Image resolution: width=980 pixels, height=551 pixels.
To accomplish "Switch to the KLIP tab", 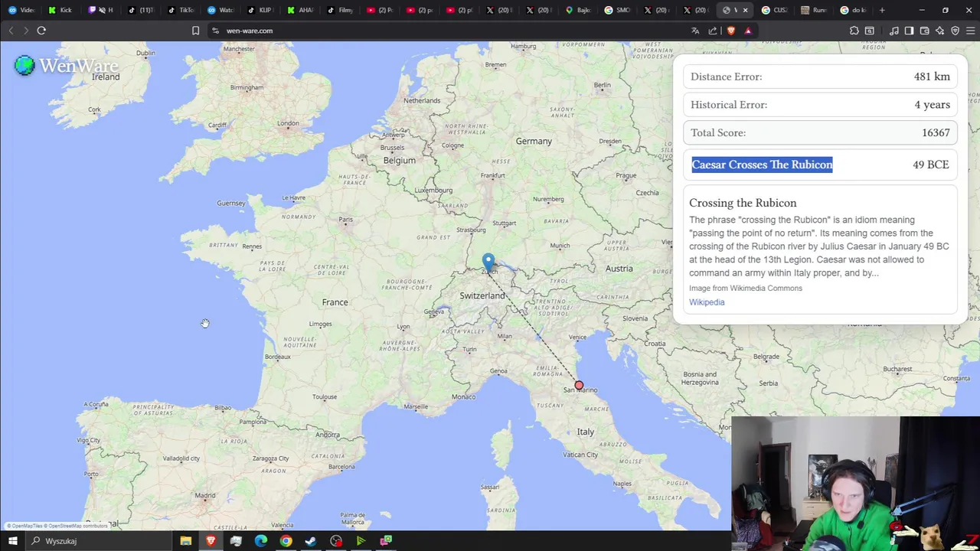I will pos(259,10).
